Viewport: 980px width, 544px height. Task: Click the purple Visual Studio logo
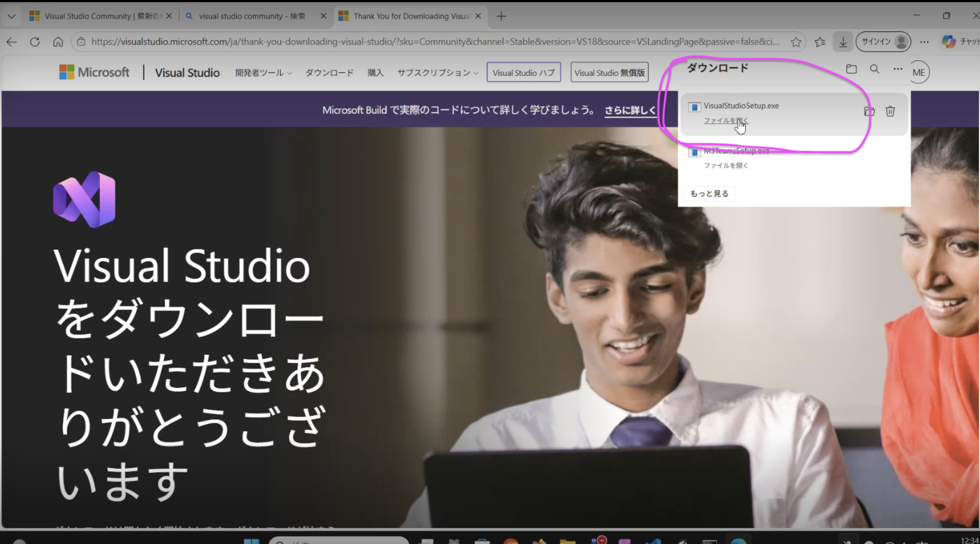tap(84, 199)
